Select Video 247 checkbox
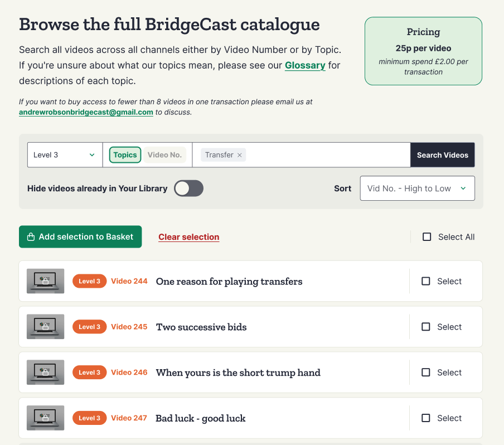 click(x=425, y=418)
